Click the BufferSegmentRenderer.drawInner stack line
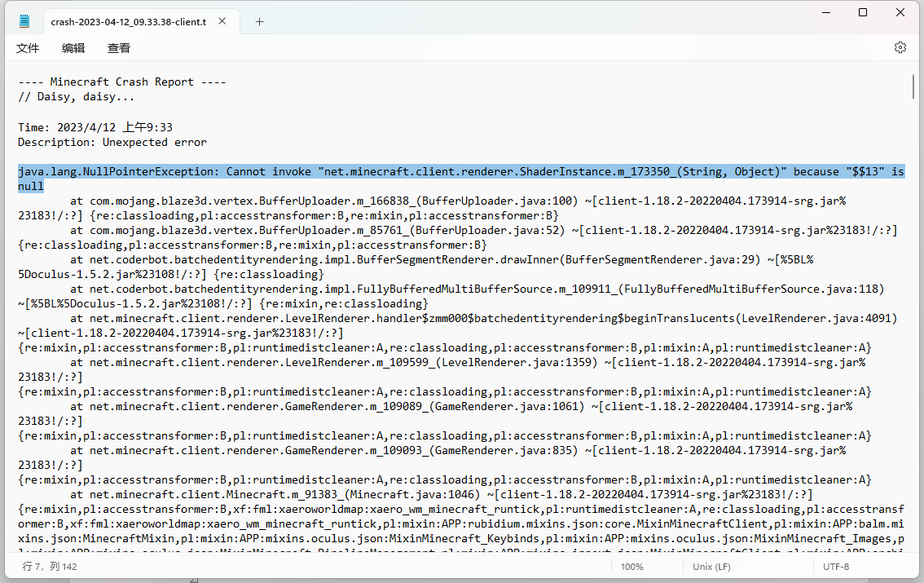This screenshot has height=583, width=924. tap(442, 259)
